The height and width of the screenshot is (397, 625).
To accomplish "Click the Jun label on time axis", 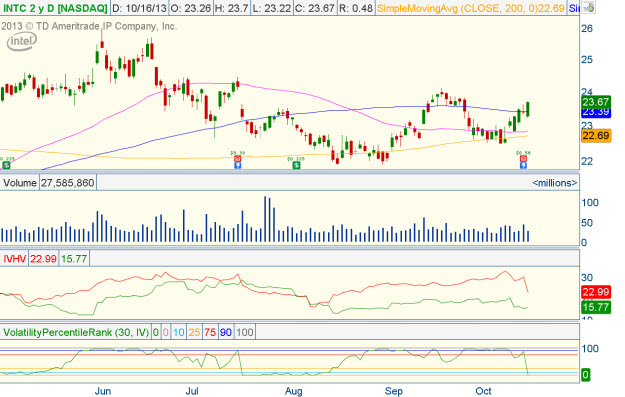I will [103, 391].
